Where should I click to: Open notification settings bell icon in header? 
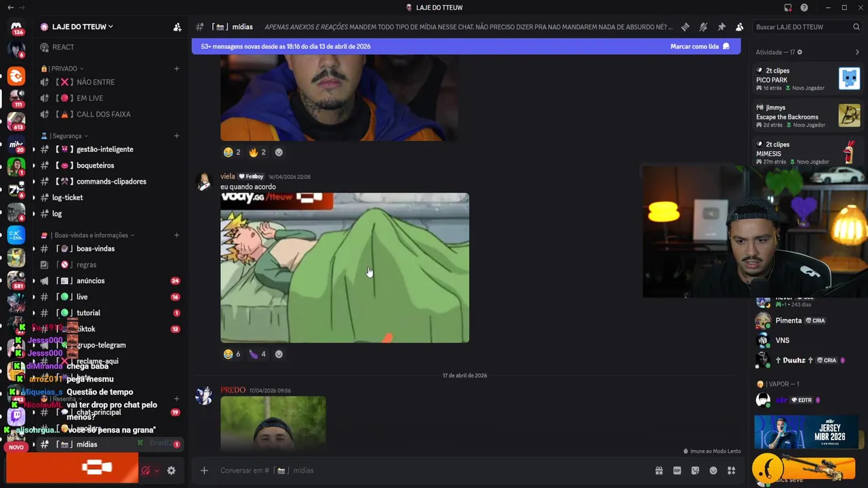point(703,27)
